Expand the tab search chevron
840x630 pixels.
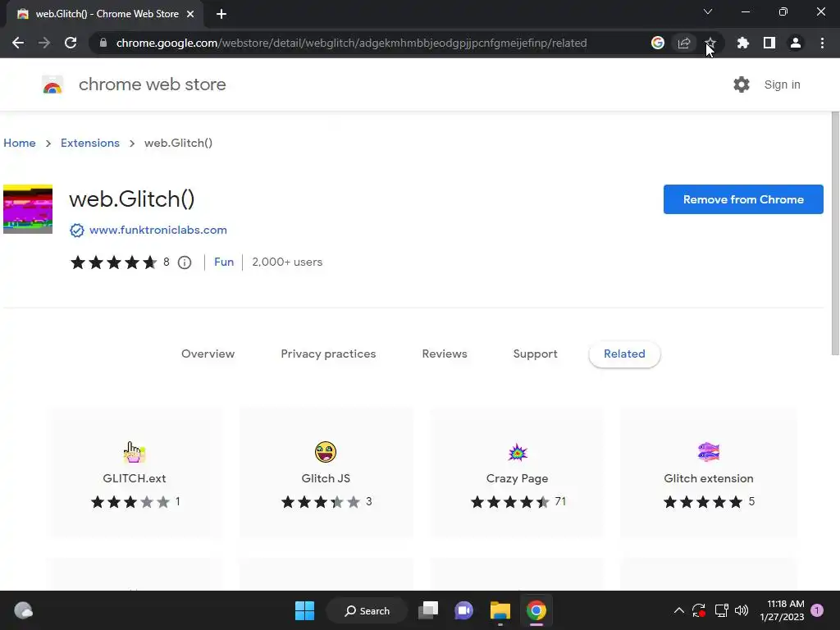[x=708, y=11]
